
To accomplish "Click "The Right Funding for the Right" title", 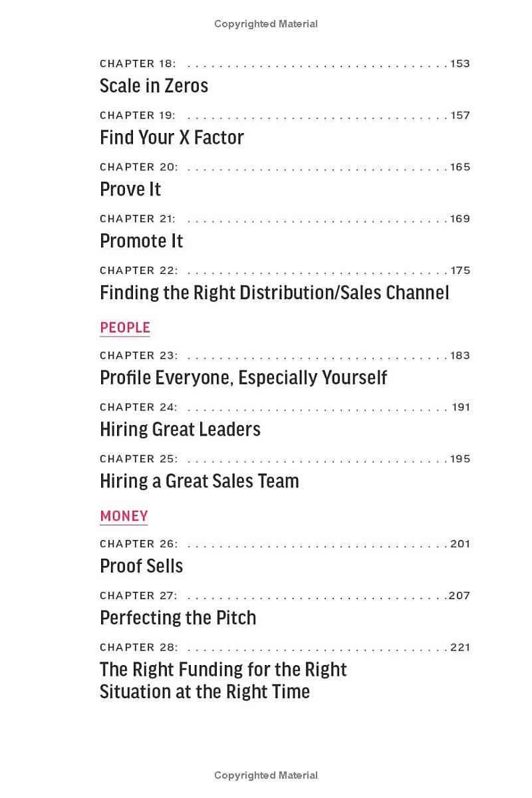I will tap(223, 670).
